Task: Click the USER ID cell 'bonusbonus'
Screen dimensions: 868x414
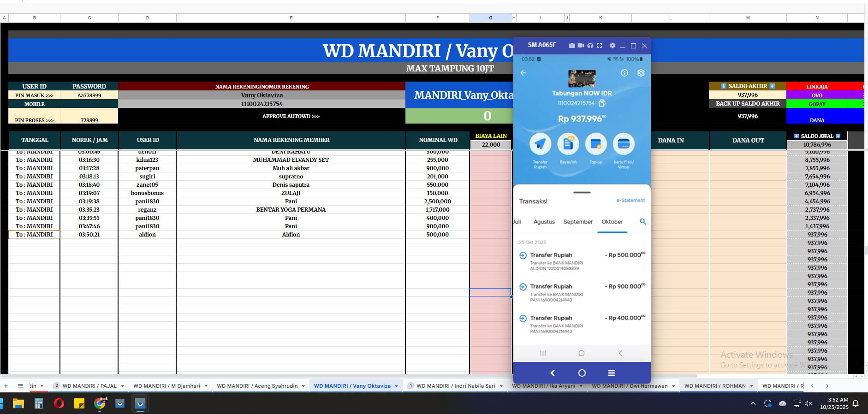Action: tap(147, 193)
